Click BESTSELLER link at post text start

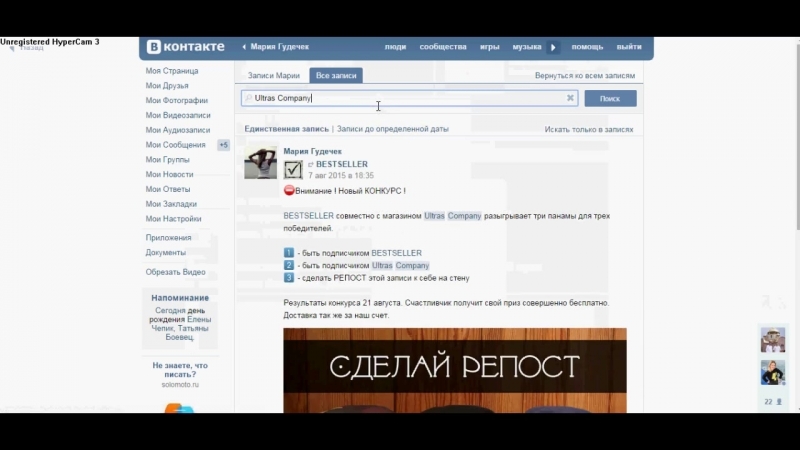tap(308, 216)
